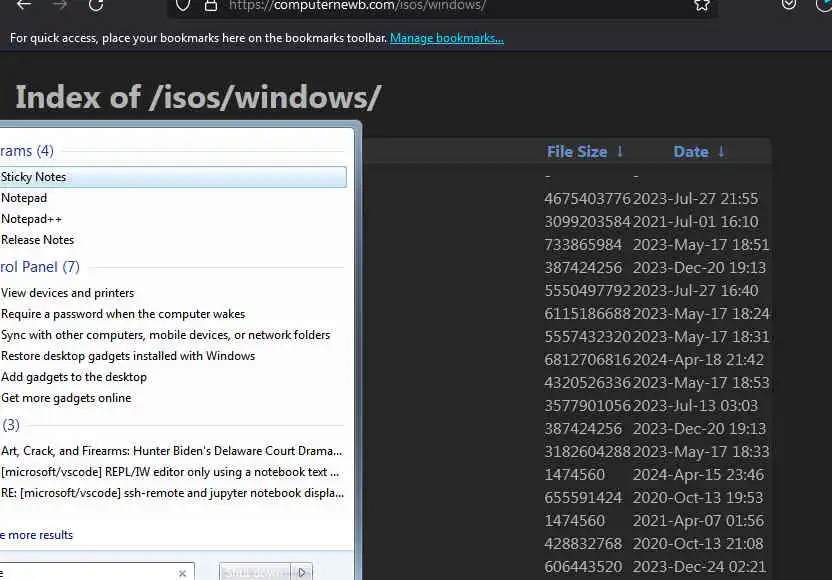Click the browser forward arrow
The width and height of the screenshot is (832, 580).
(x=60, y=5)
